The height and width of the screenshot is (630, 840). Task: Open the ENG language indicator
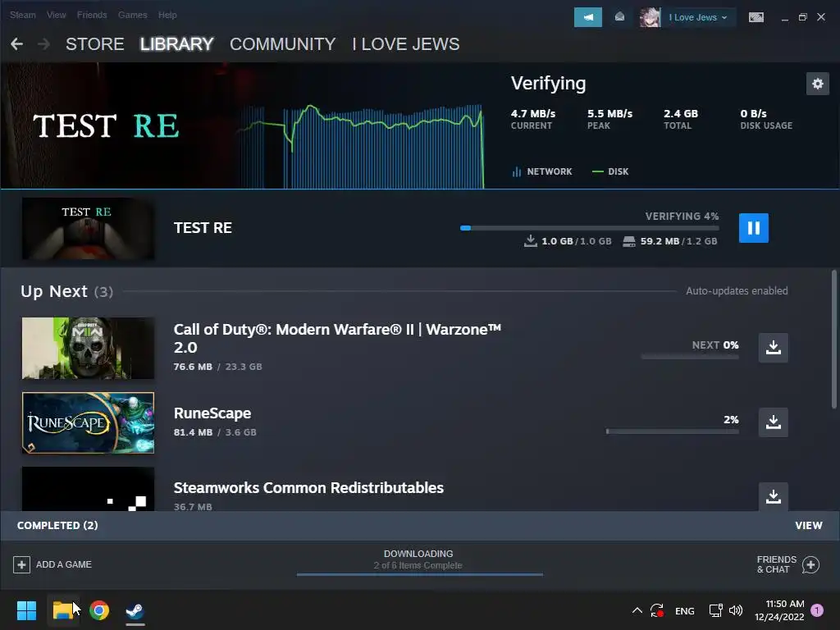pyautogui.click(x=685, y=610)
